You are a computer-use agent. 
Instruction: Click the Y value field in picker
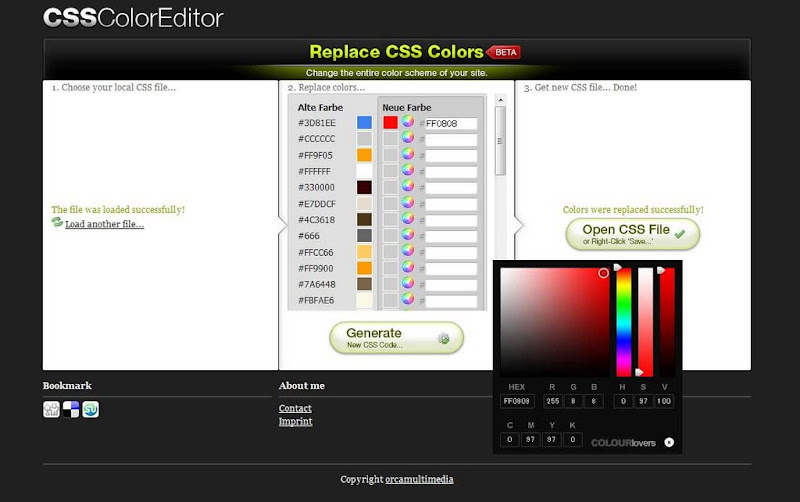pyautogui.click(x=552, y=439)
